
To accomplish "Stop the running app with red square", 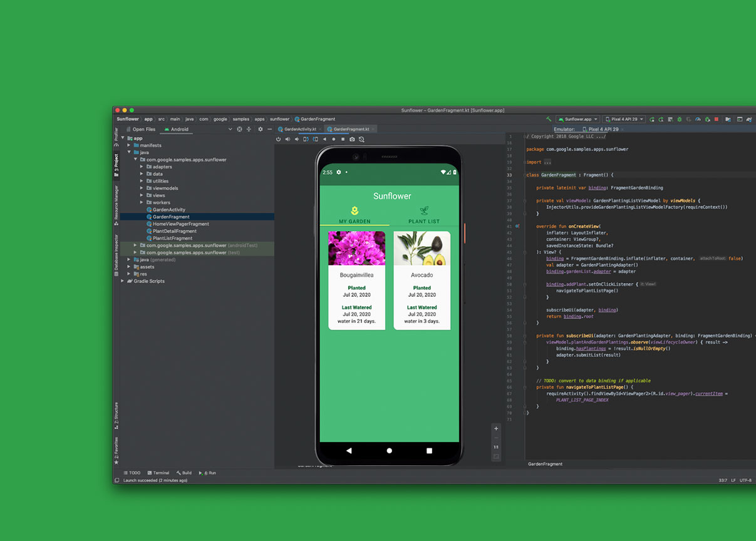I will 717,119.
